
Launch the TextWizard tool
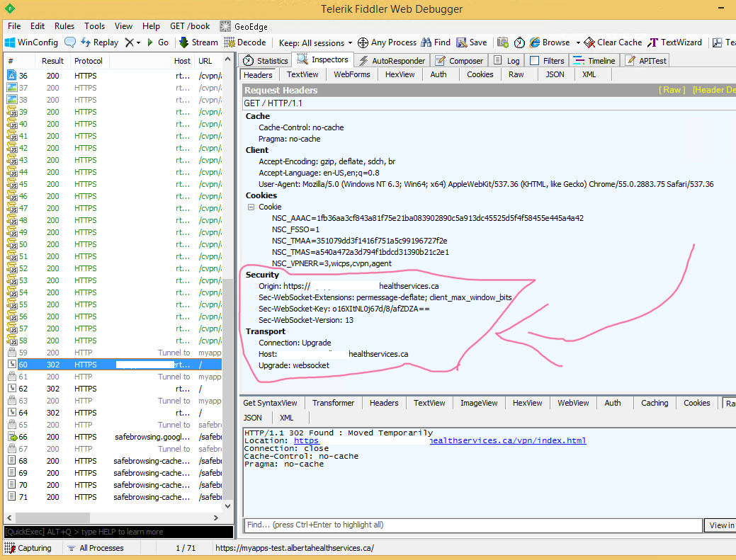pyautogui.click(x=674, y=42)
